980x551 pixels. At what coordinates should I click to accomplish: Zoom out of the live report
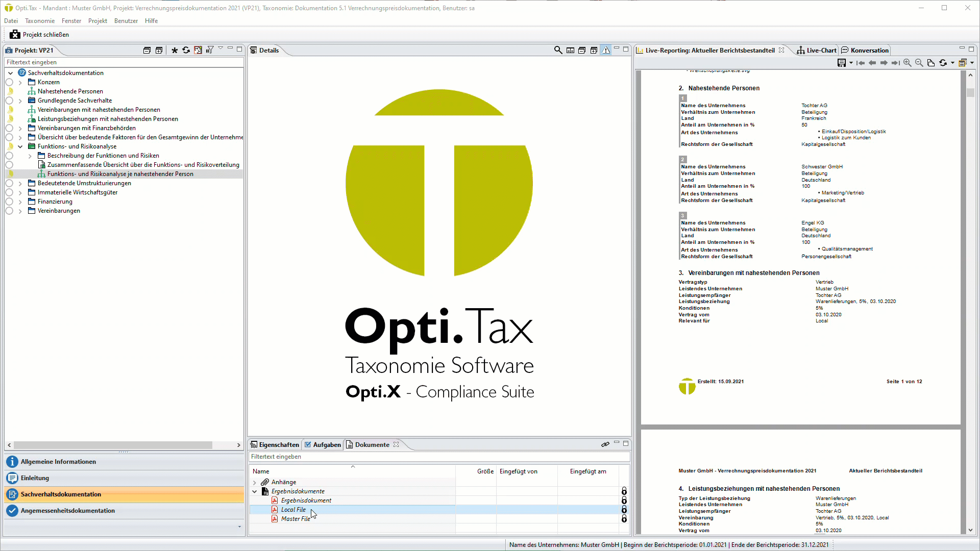pos(919,63)
